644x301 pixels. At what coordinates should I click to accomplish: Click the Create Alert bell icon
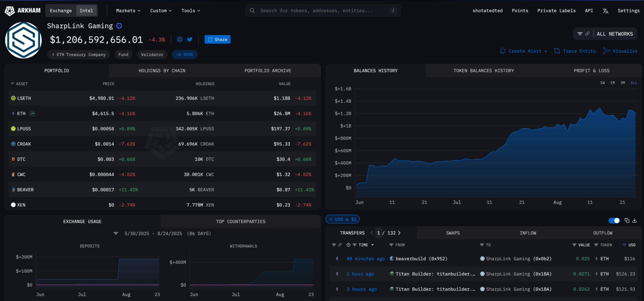coord(503,51)
